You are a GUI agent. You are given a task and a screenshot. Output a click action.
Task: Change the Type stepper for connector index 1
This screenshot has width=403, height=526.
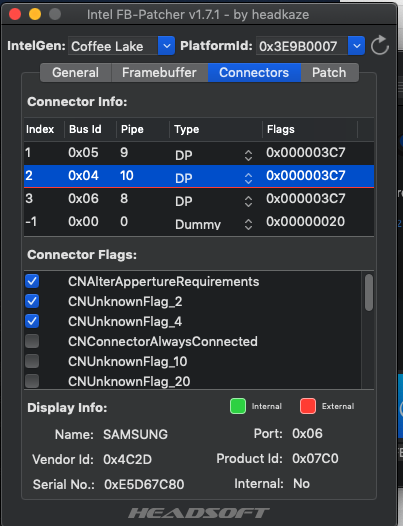coord(248,155)
